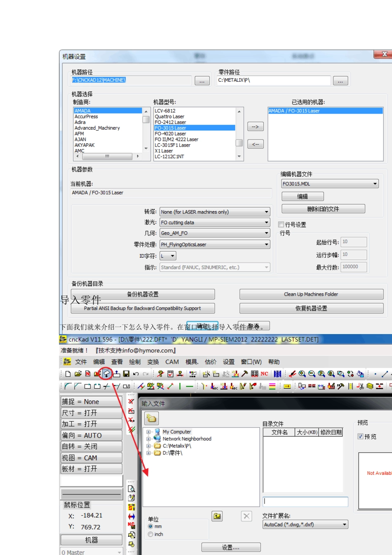The image size is (392, 555).
Task: Click the red N file icon in toolbar
Action: pos(87,374)
